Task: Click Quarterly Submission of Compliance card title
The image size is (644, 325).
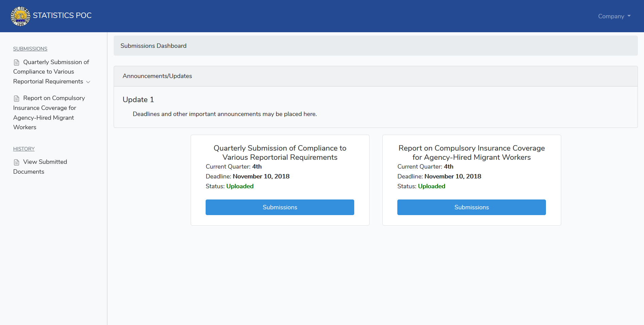Action: (280, 153)
